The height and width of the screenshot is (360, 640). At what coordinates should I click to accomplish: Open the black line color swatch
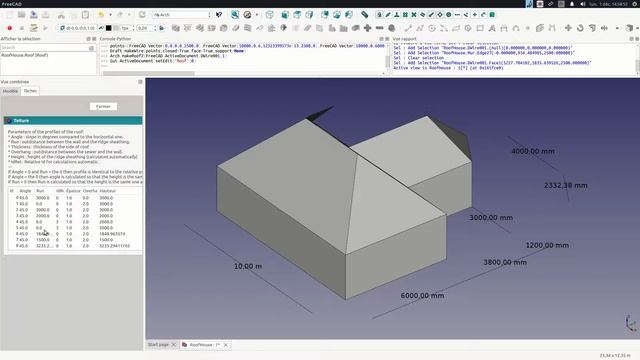[x=109, y=28]
